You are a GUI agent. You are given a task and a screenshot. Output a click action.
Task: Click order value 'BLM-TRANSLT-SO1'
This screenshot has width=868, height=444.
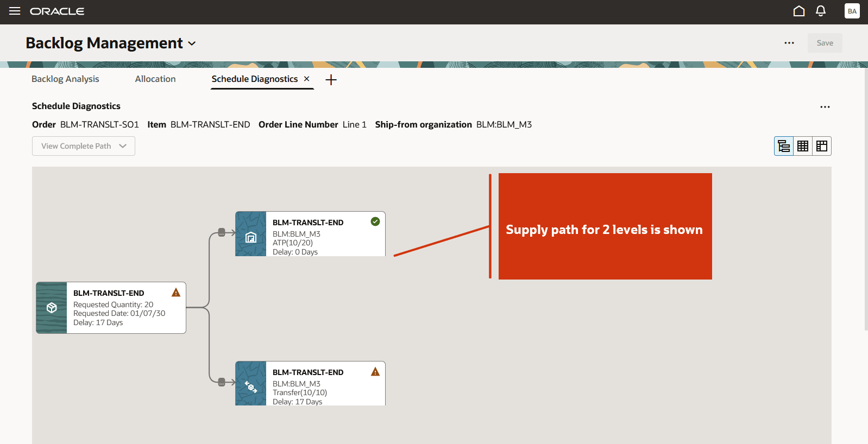[99, 124]
